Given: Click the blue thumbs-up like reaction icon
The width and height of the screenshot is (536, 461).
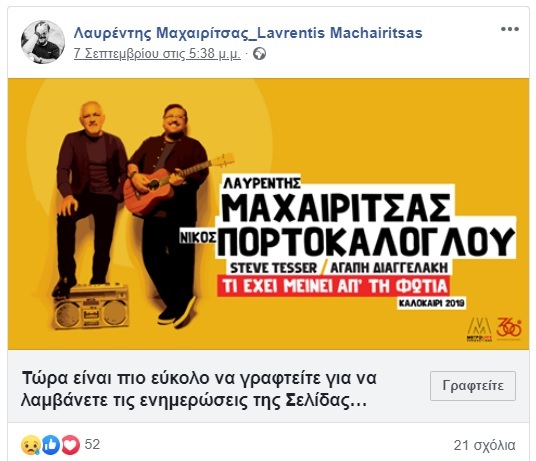Looking at the screenshot, I should click(50, 445).
